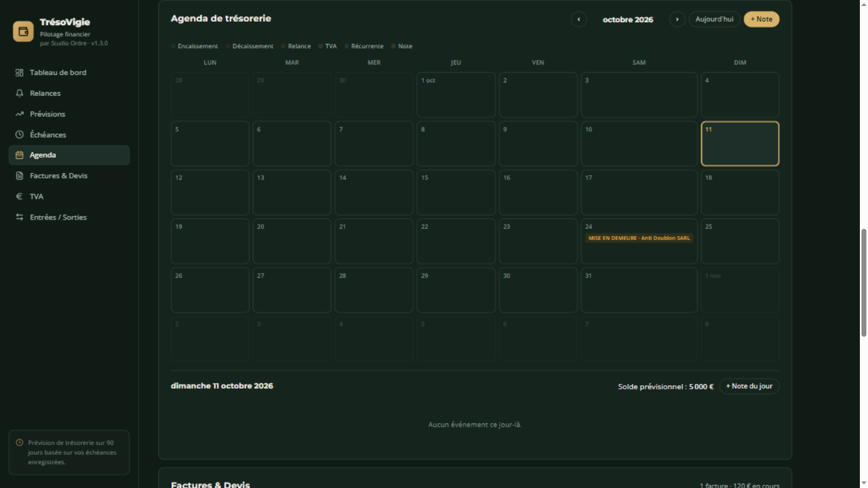Click the Décaissement legend label
The image size is (868, 488).
click(x=253, y=47)
